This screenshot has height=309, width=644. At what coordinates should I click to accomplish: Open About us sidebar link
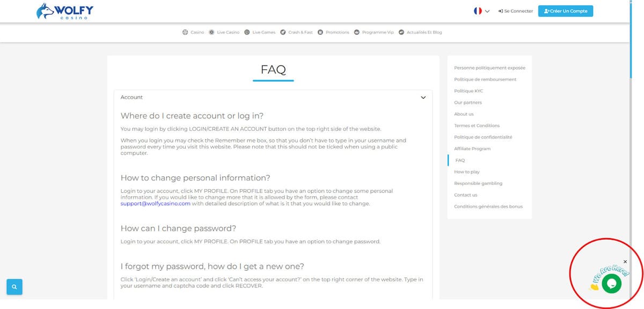coord(464,114)
